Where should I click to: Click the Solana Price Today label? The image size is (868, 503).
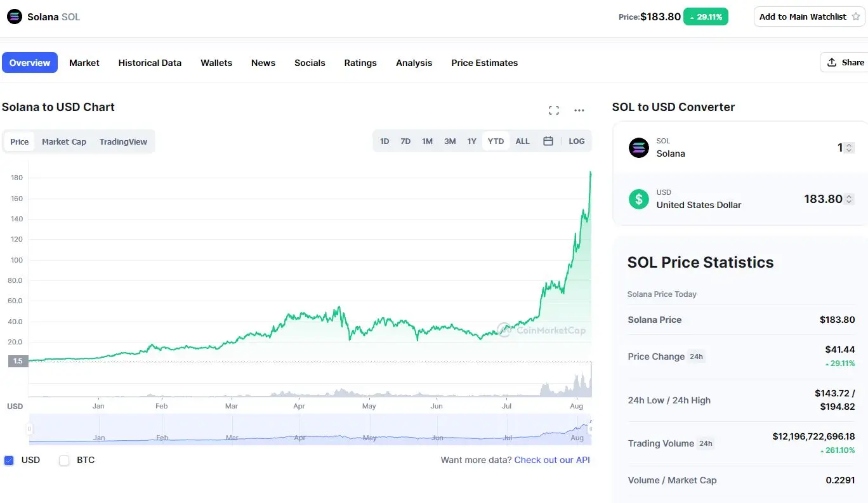pyautogui.click(x=662, y=294)
